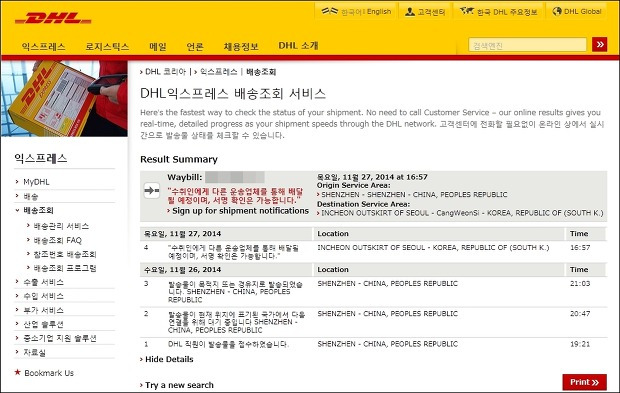Open 참조번호 배송조회 sidebar subitem
This screenshot has height=393, width=620.
(65, 254)
